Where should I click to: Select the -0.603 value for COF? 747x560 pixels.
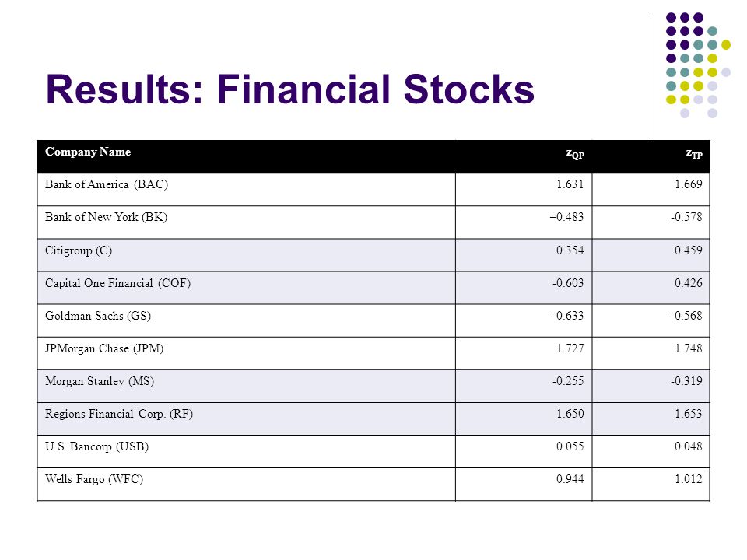(x=568, y=283)
